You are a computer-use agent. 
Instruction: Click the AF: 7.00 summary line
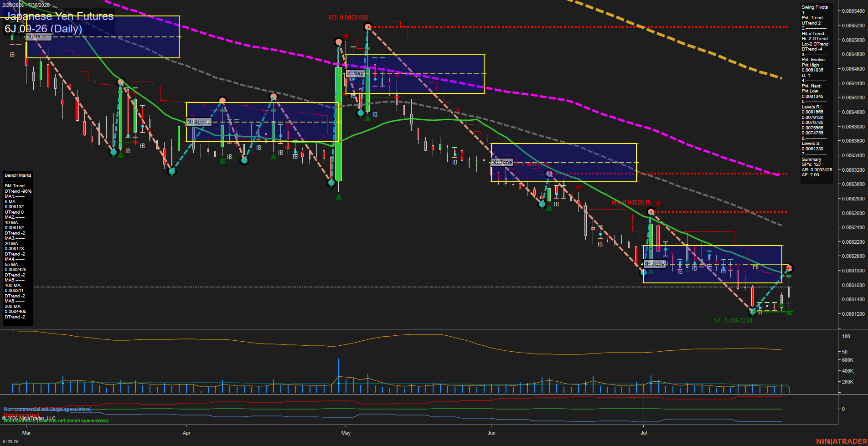tap(811, 175)
